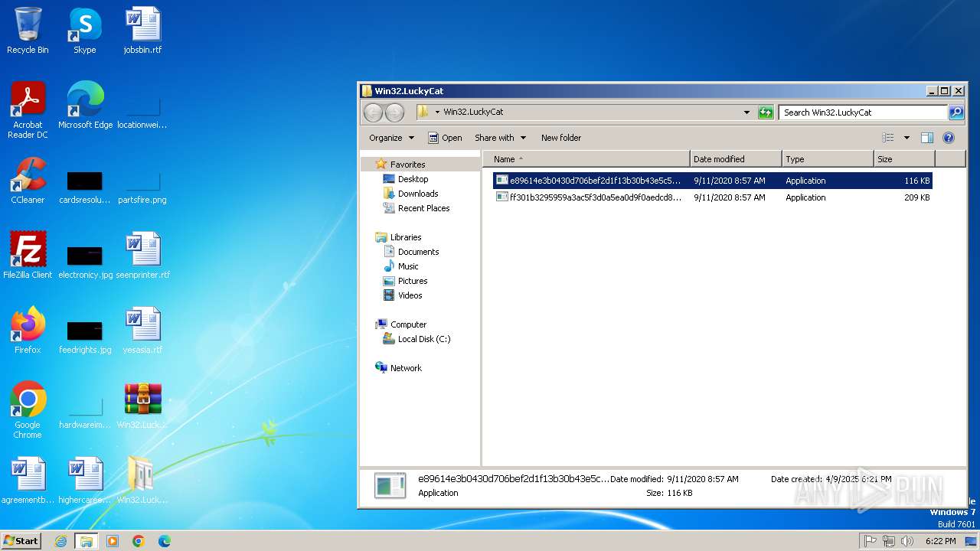Click Open in the Explorer toolbar
The image size is (980, 551).
[445, 138]
